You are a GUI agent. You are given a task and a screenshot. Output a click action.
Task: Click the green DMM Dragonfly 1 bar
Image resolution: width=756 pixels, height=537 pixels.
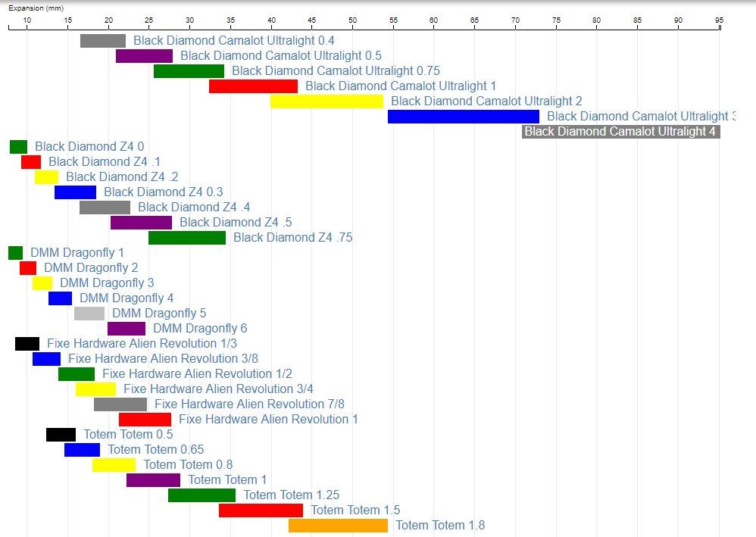[15, 253]
